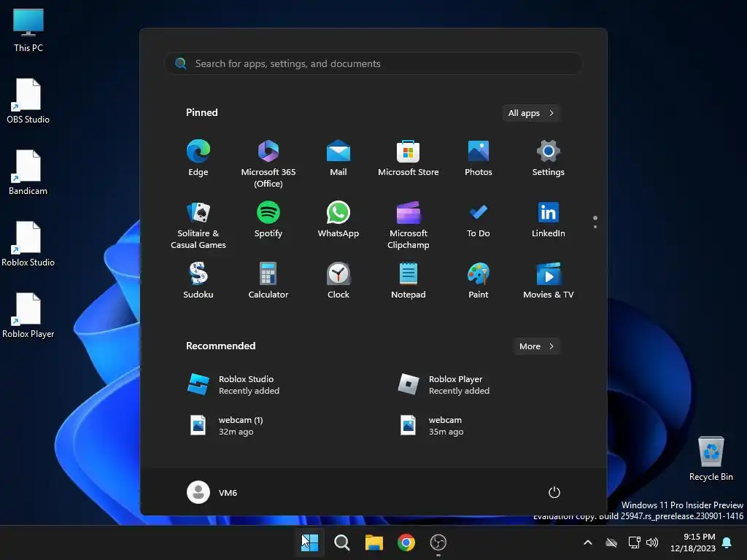Image resolution: width=747 pixels, height=560 pixels.
Task: Show hidden system tray icons
Action: point(588,542)
